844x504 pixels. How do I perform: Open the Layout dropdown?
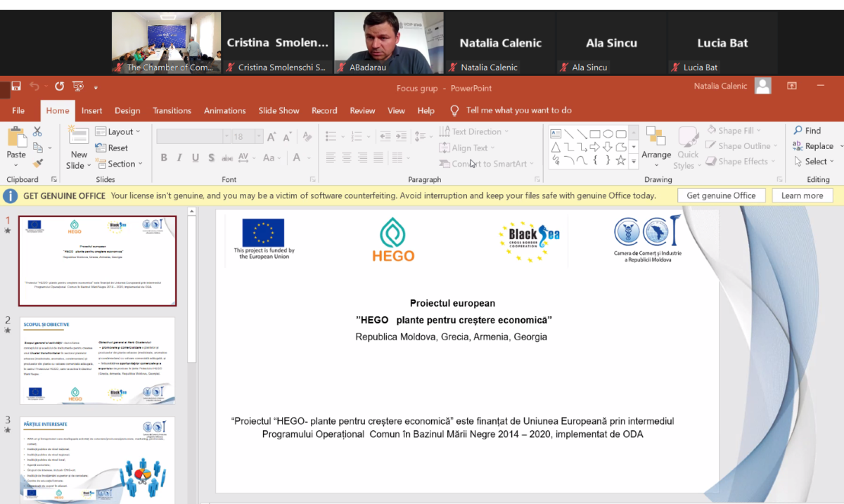pos(117,131)
